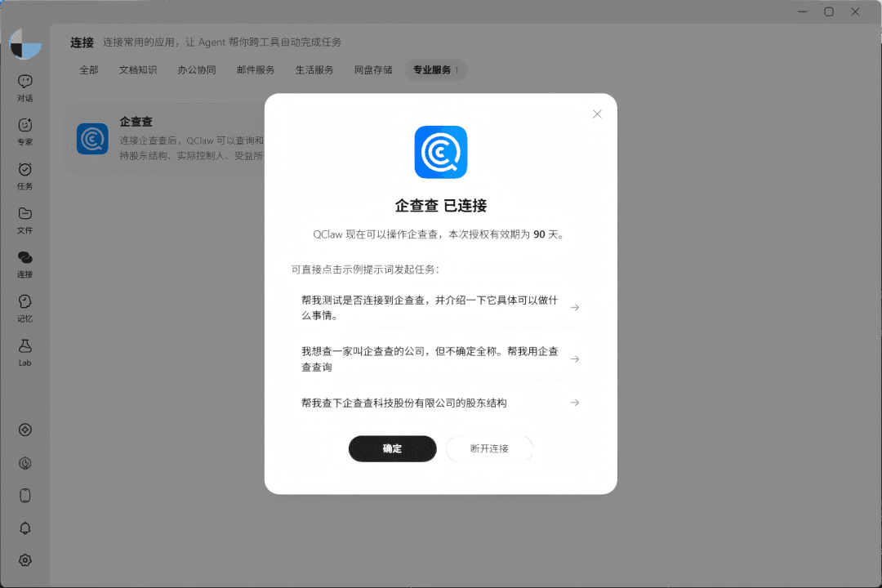The width and height of the screenshot is (882, 588).
Task: Switch to the 办公协同 tab
Action: coord(197,69)
